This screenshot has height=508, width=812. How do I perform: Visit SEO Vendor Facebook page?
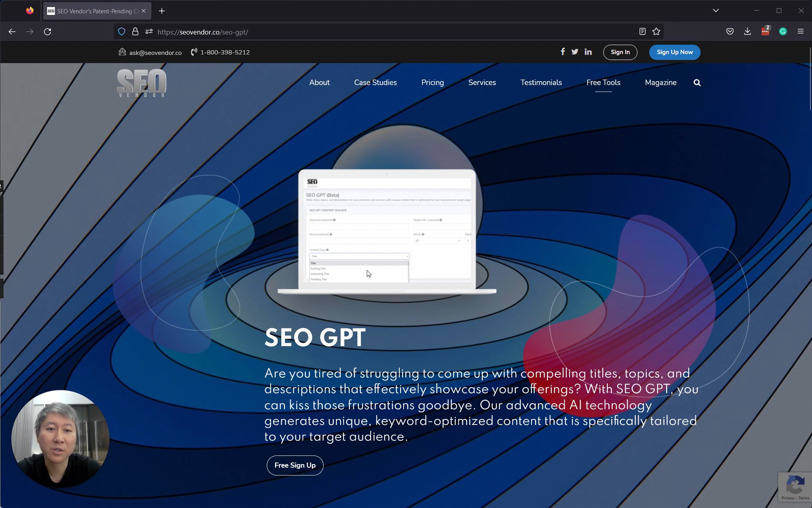tap(563, 52)
